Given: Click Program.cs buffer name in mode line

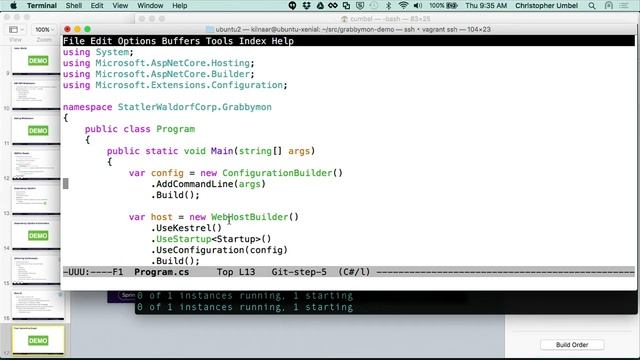Looking at the screenshot, I should [162, 272].
